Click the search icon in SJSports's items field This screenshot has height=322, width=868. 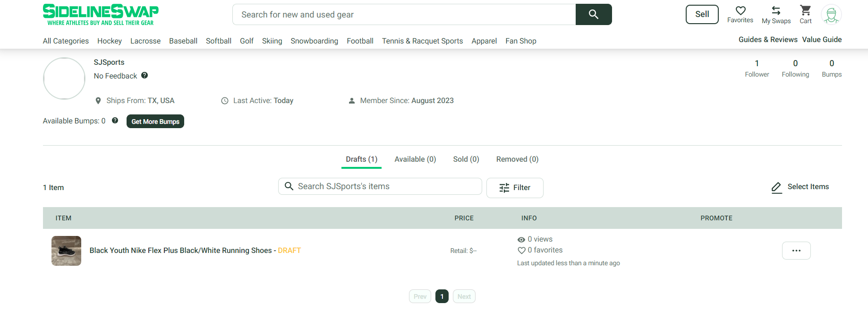(289, 186)
